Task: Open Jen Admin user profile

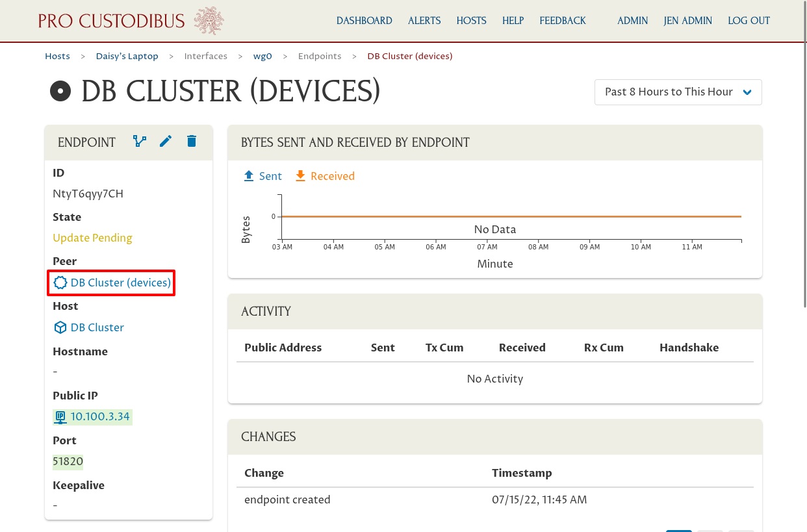Action: click(x=688, y=21)
